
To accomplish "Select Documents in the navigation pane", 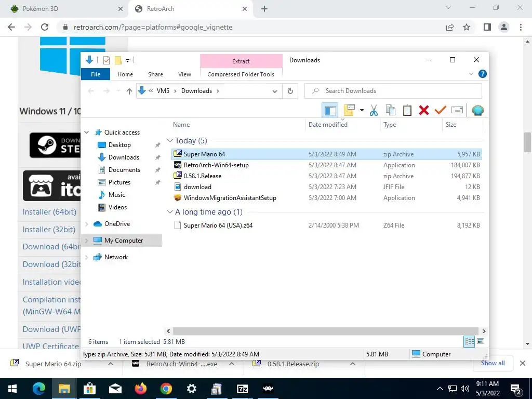I will [124, 170].
